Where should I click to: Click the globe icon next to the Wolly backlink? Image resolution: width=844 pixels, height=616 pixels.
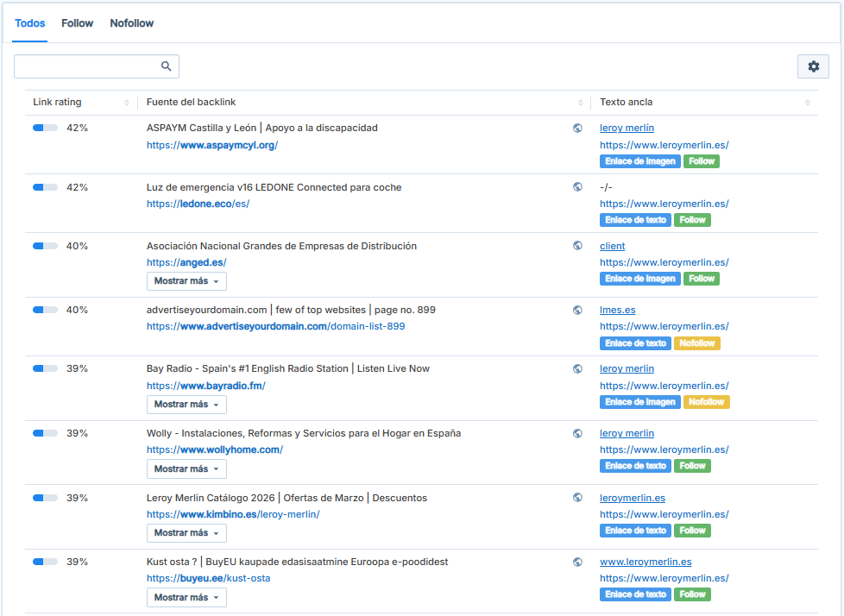coord(577,433)
